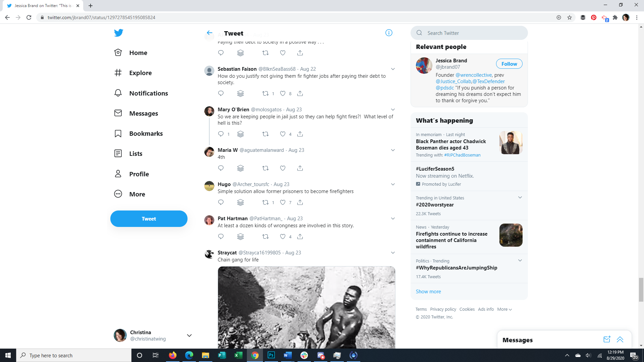Open new message compose icon
644x362 pixels.
607,340
